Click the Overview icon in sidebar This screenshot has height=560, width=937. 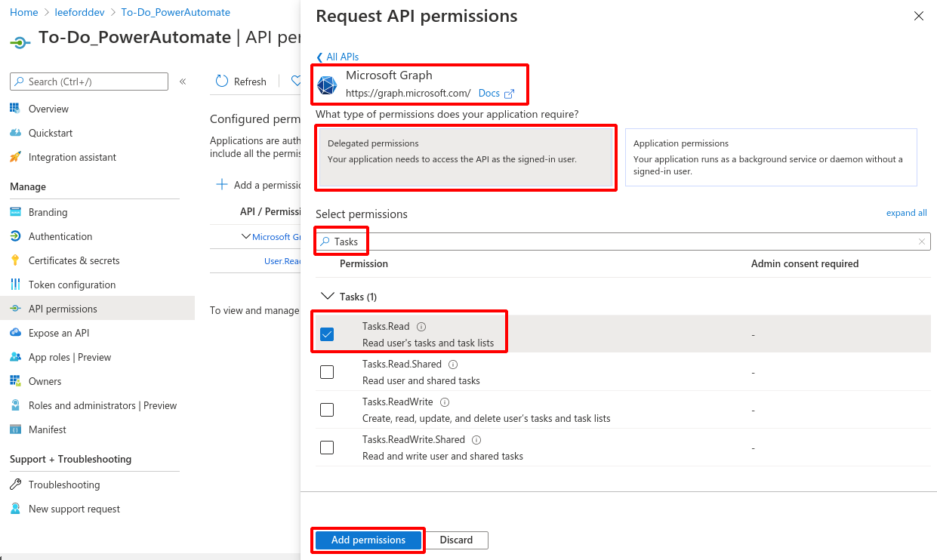(15, 109)
